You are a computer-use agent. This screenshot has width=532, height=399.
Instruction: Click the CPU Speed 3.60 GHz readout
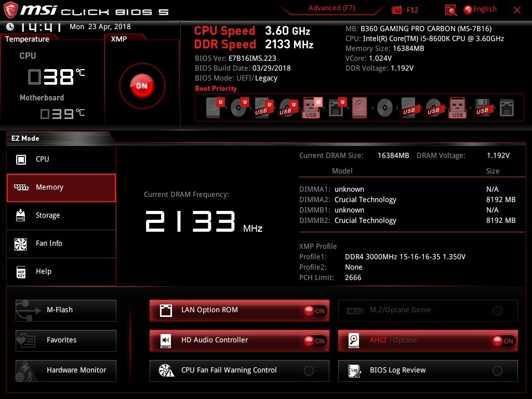(x=252, y=31)
